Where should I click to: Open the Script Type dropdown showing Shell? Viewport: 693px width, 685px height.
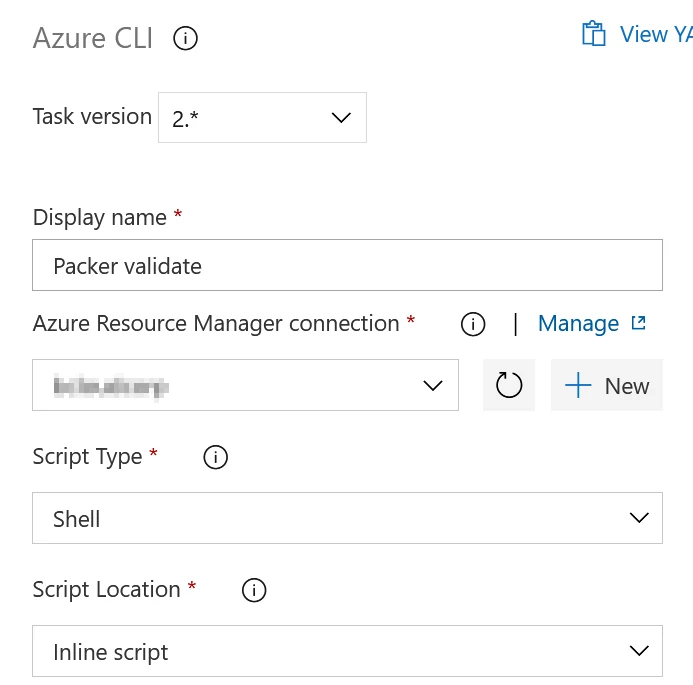point(347,518)
